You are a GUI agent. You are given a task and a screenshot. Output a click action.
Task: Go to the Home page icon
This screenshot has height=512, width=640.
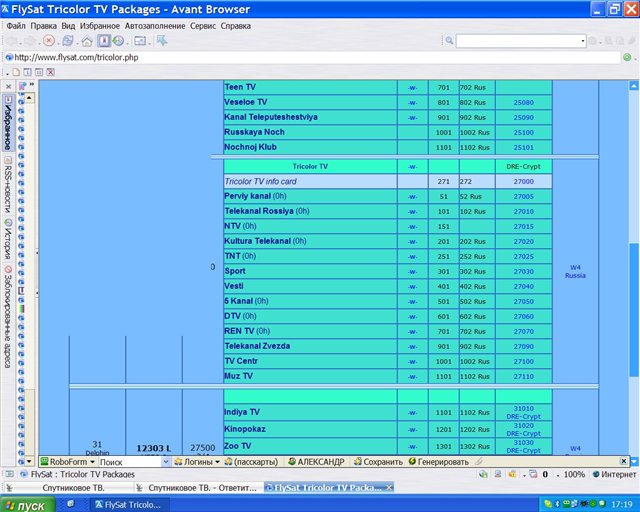pos(87,41)
